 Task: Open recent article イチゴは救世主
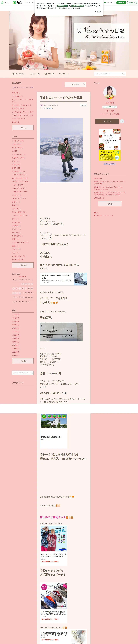point(17,96)
